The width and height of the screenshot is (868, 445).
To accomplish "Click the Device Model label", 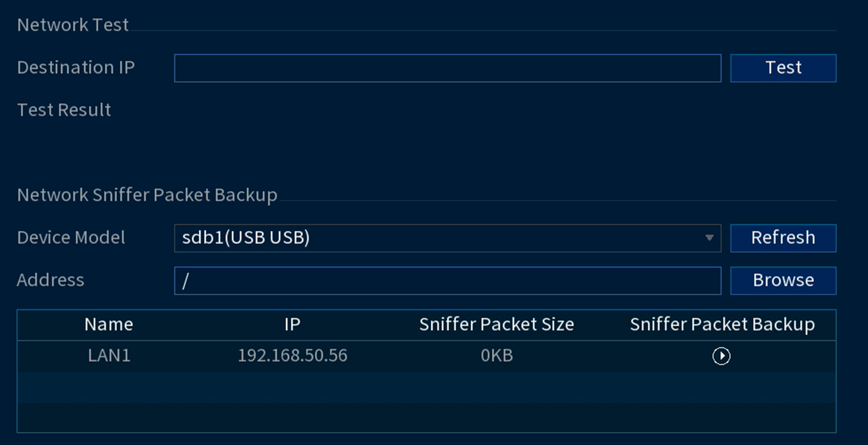I will coord(71,238).
